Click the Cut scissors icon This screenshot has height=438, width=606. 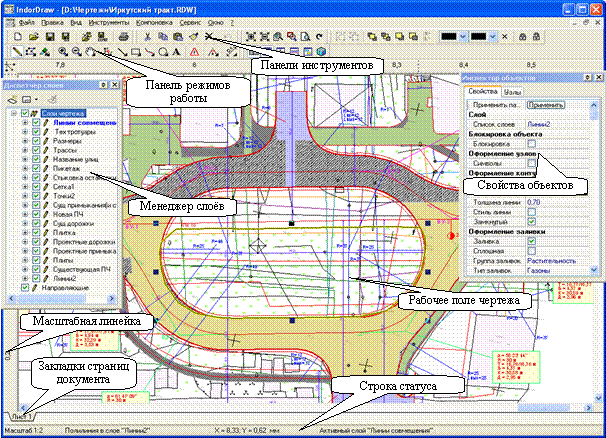pos(148,35)
